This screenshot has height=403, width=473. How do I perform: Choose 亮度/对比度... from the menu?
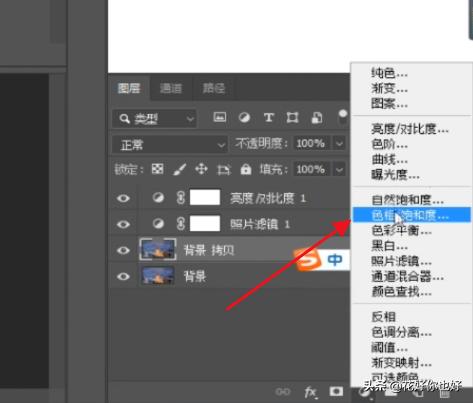[x=412, y=129]
